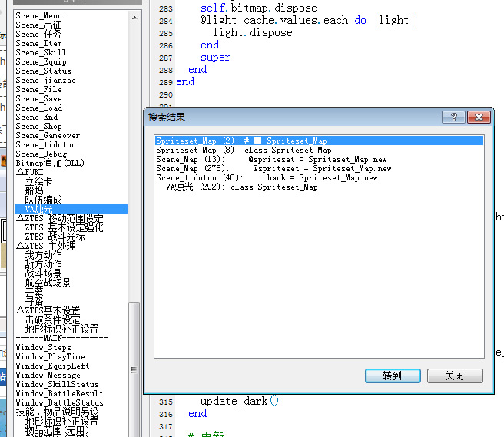Click the 关闭 button in search results
This screenshot has width=504, height=437.
point(455,376)
